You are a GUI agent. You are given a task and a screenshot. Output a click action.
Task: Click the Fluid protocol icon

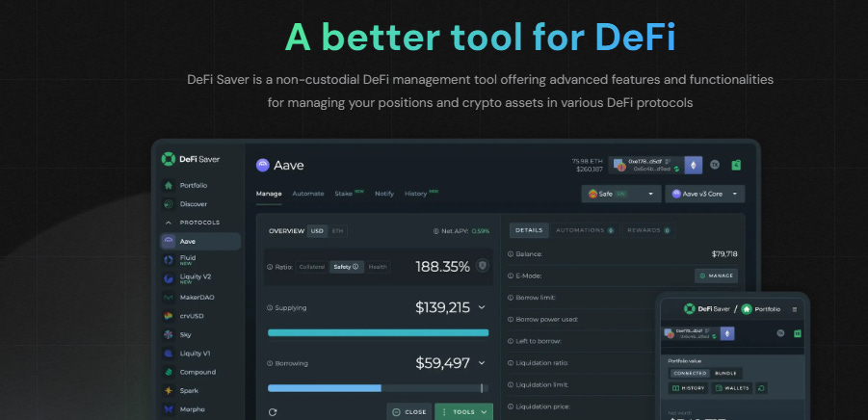pyautogui.click(x=169, y=260)
